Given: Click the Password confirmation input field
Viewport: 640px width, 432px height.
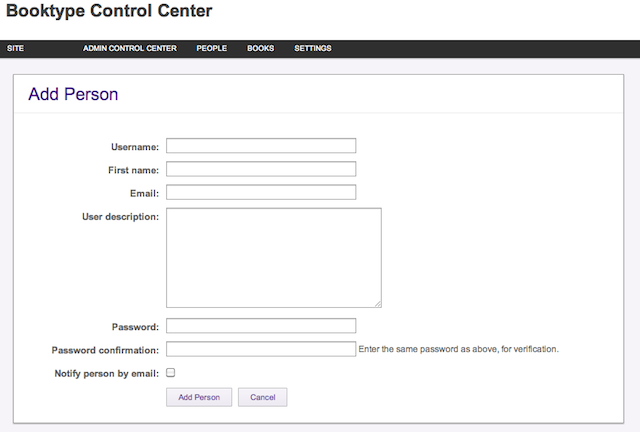Looking at the screenshot, I should 261,349.
